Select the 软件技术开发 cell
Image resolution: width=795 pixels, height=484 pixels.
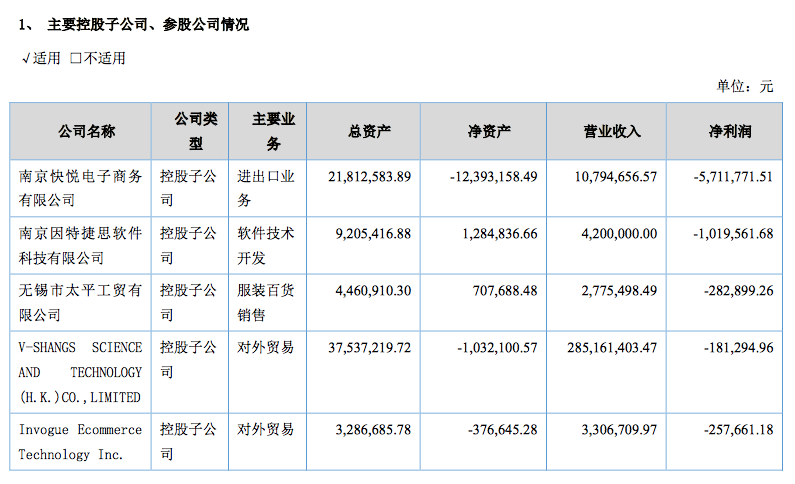coord(266,245)
